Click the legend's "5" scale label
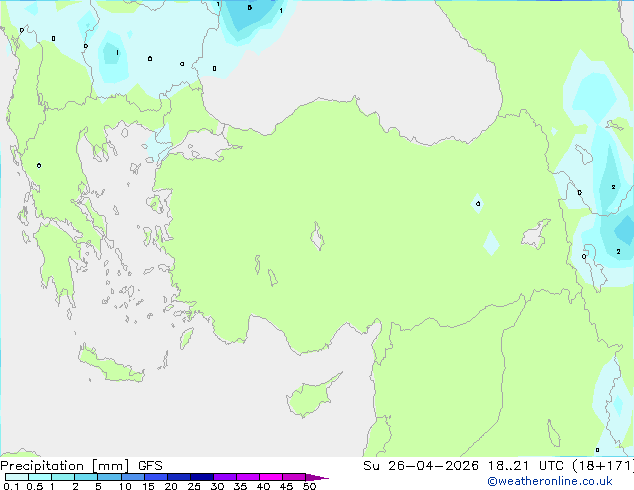Image resolution: width=634 pixels, height=490 pixels. pos(98,486)
